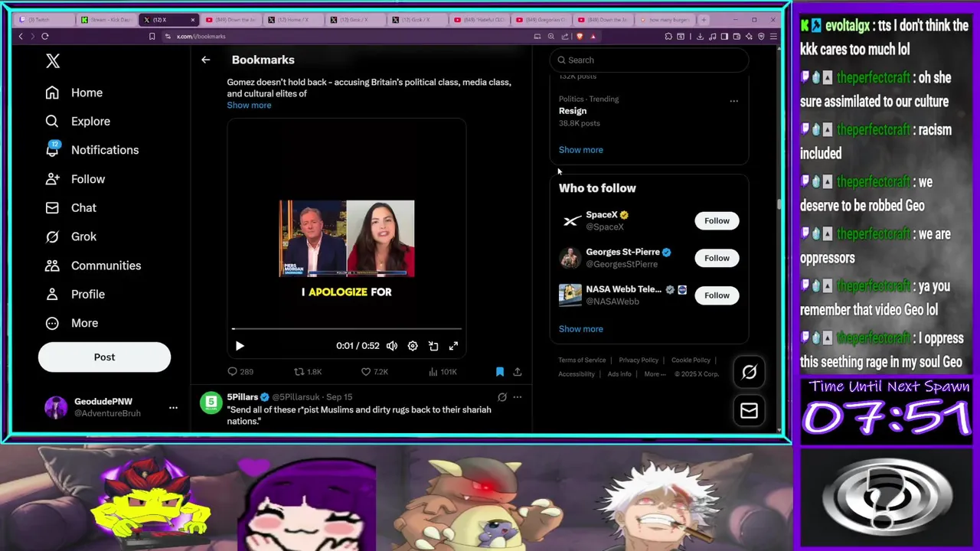Viewport: 980px width, 551px height.
Task: Expand the footer More menu
Action: (x=655, y=374)
